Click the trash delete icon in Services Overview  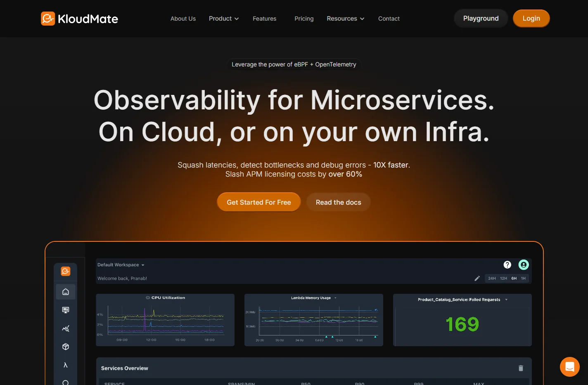click(521, 368)
